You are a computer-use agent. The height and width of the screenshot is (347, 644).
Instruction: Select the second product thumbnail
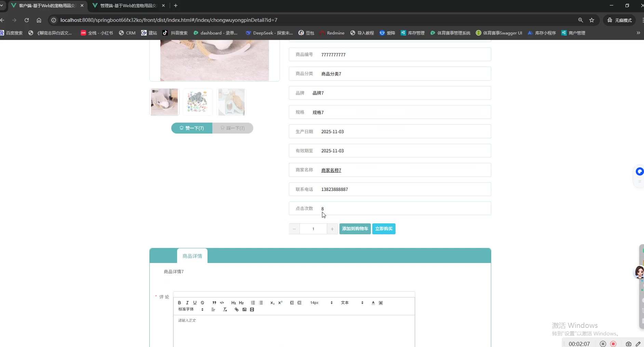[x=198, y=102]
